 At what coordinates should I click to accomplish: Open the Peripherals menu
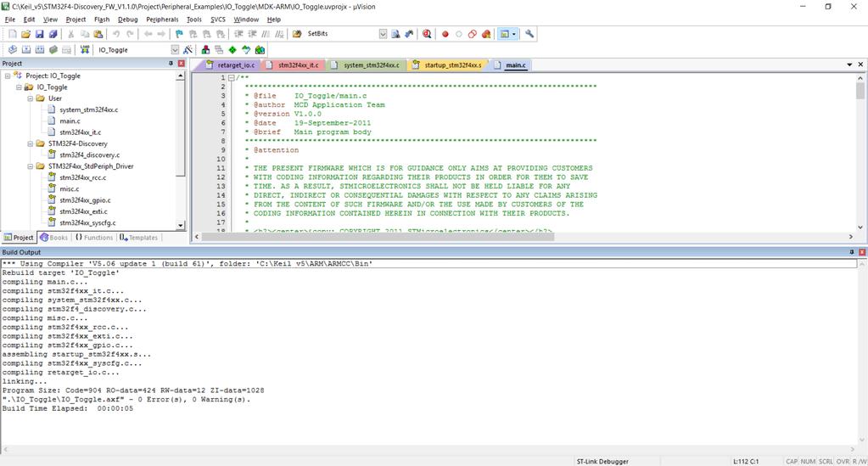pyautogui.click(x=162, y=20)
